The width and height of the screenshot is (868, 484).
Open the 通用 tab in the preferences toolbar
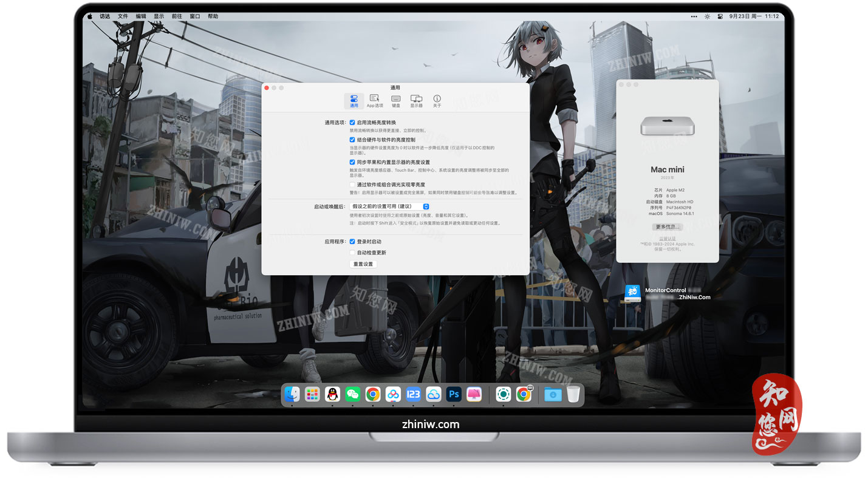(354, 101)
